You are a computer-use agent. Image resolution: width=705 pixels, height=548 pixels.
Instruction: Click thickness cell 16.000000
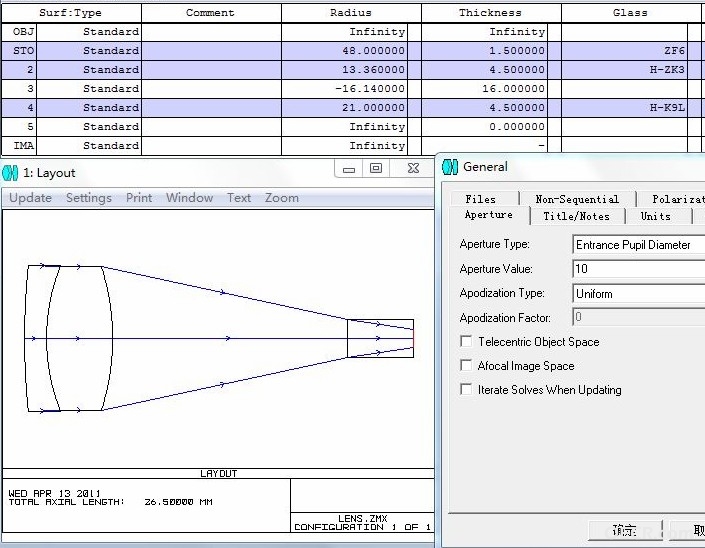point(484,89)
